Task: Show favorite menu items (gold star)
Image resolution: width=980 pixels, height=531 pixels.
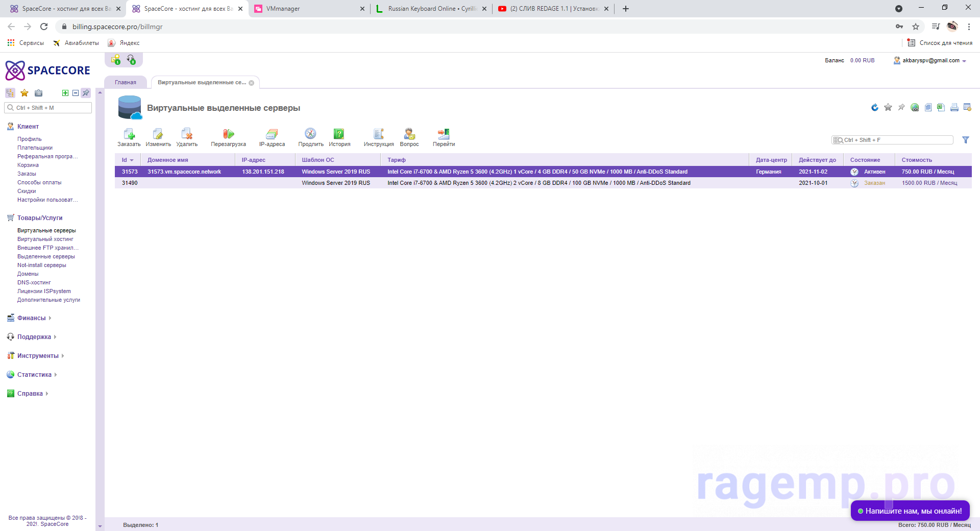Action: (x=24, y=93)
